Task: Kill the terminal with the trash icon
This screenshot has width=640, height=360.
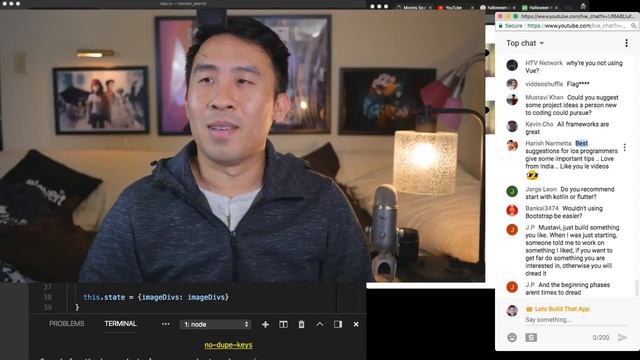Action: tap(301, 324)
